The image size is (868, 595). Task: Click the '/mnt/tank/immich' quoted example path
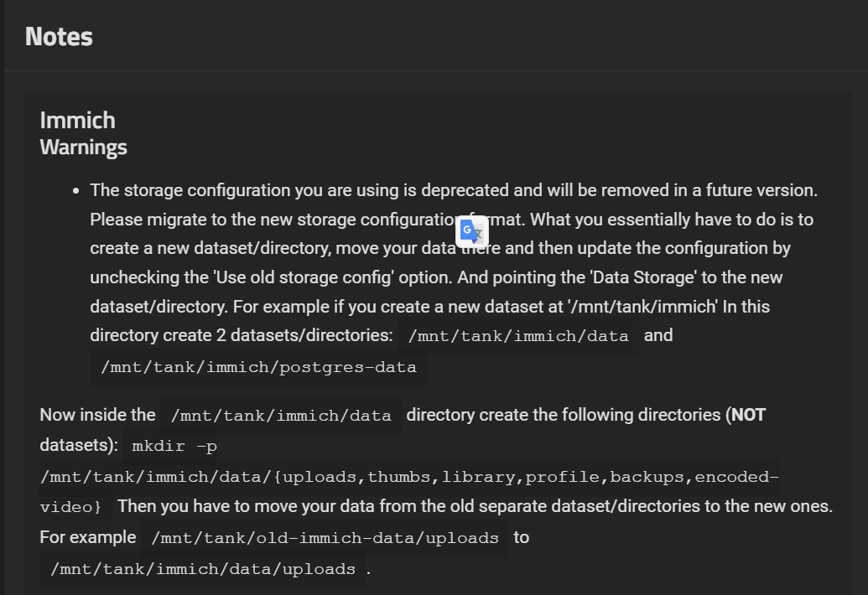(x=642, y=307)
